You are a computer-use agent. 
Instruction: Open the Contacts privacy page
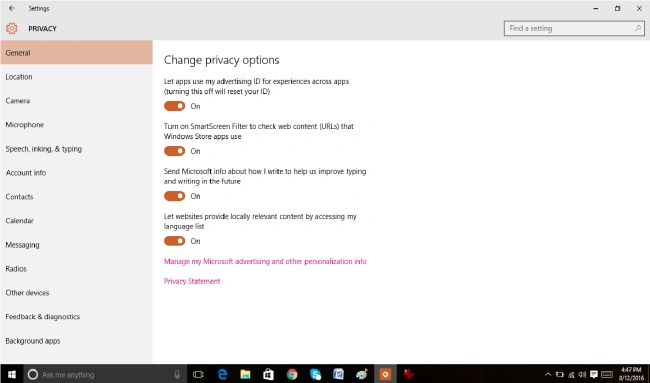pyautogui.click(x=76, y=197)
